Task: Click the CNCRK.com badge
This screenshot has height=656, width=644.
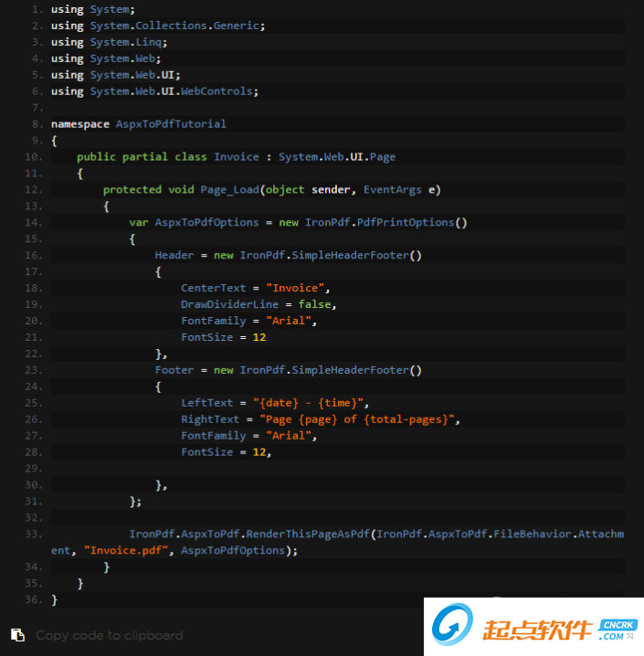Action: pyautogui.click(x=618, y=630)
